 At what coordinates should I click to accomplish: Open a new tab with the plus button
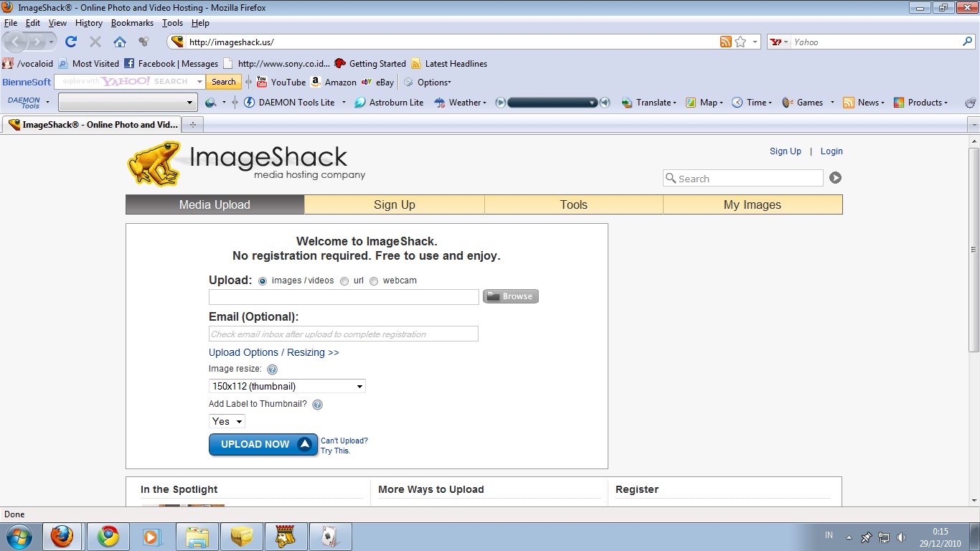(x=192, y=125)
